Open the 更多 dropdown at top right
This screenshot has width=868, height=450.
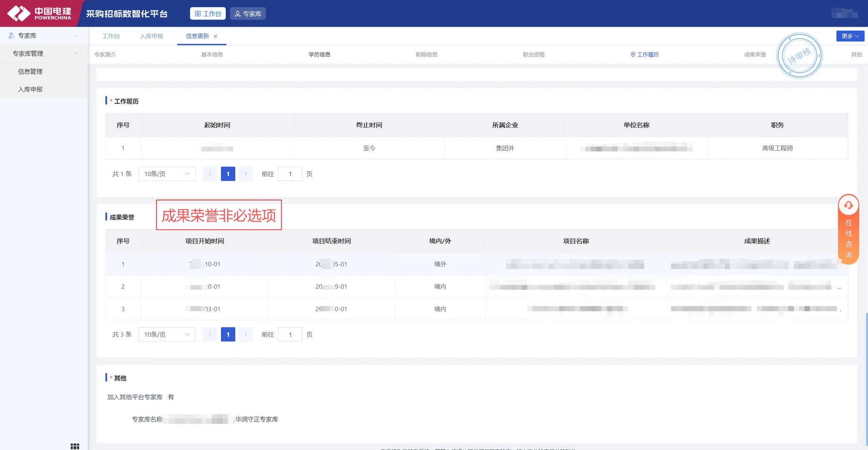point(850,36)
